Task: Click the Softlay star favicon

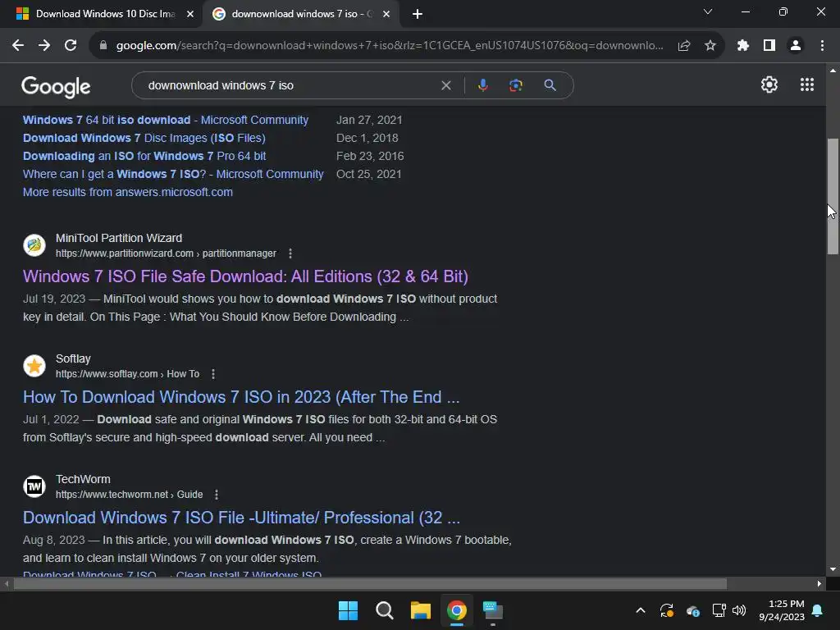Action: click(x=34, y=366)
